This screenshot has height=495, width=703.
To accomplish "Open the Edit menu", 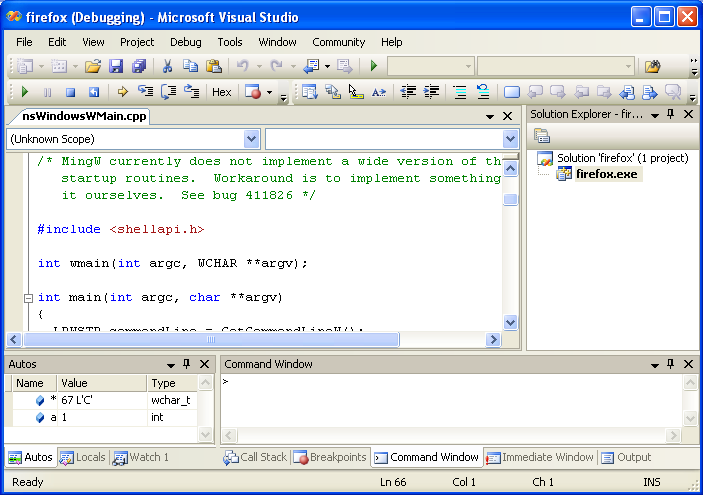I will click(57, 42).
